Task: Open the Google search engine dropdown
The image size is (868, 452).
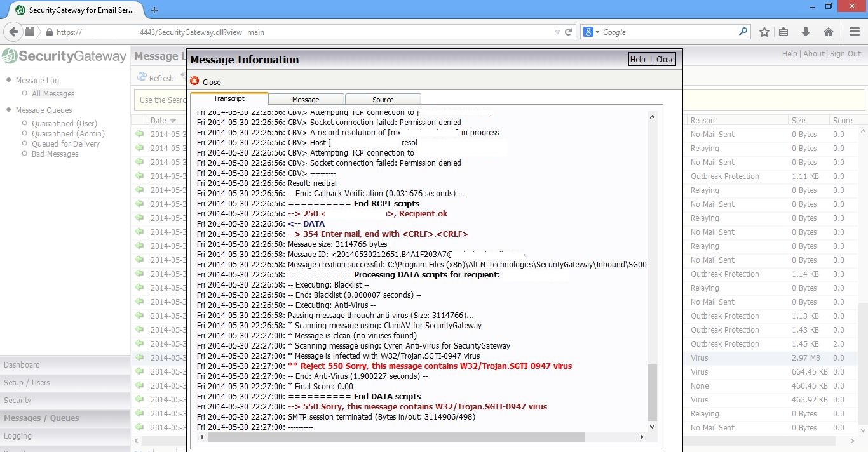Action: (592, 32)
